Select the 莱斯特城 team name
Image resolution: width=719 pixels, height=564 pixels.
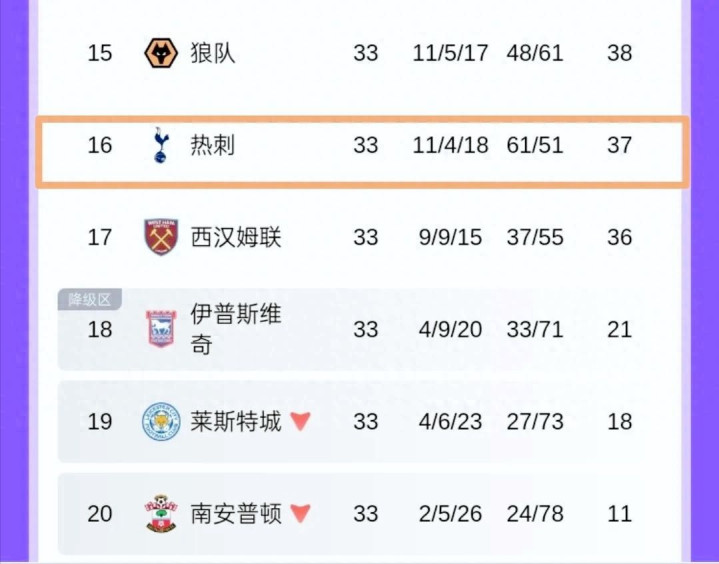pyautogui.click(x=236, y=421)
